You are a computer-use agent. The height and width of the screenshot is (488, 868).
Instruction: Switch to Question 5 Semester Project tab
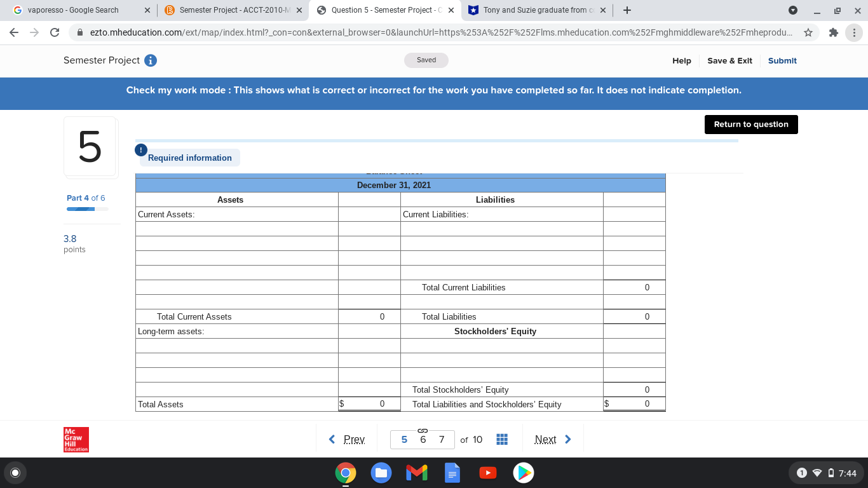tap(386, 10)
